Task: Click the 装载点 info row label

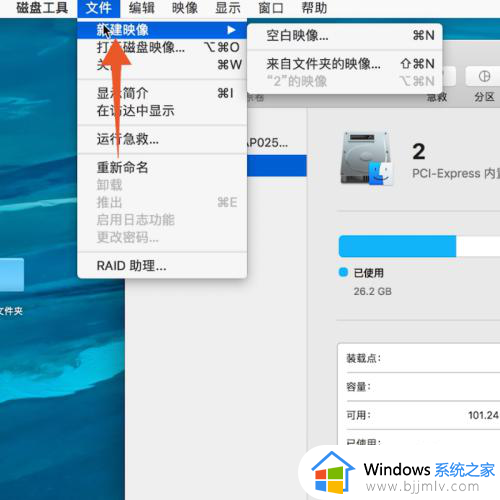Action: coord(363,359)
